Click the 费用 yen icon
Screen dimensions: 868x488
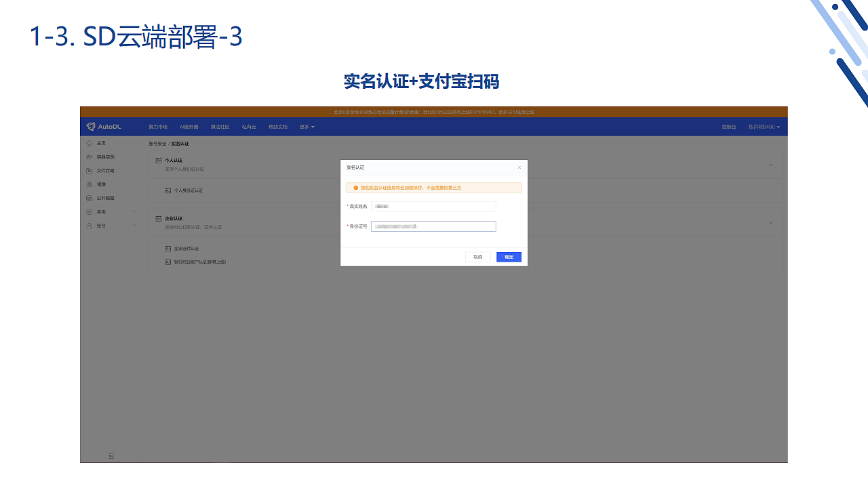[90, 211]
